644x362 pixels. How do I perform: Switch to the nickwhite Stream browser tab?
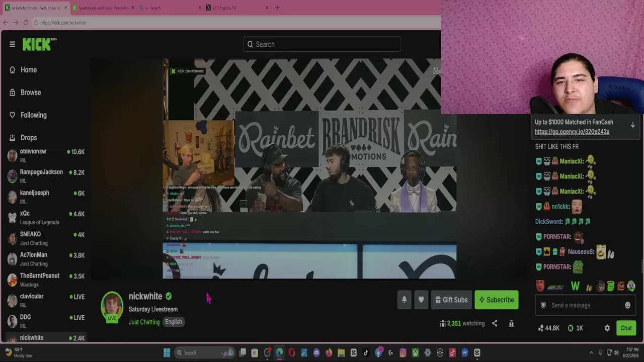(x=35, y=8)
